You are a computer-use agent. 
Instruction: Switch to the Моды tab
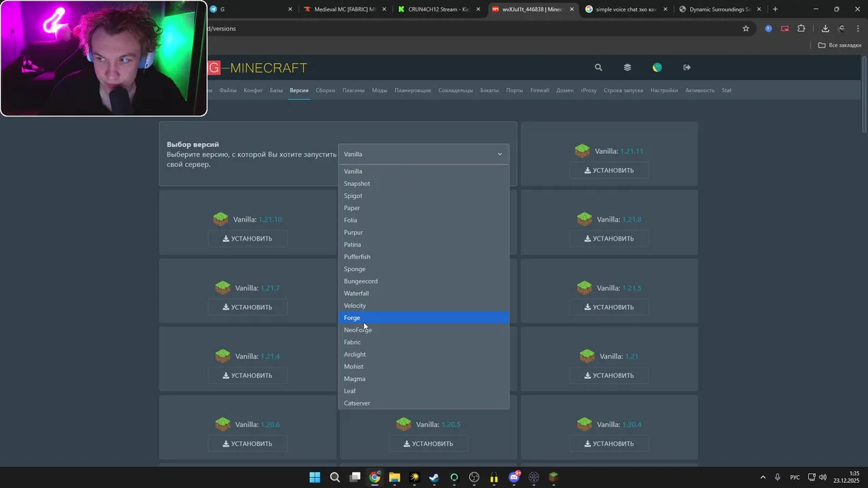coord(380,90)
